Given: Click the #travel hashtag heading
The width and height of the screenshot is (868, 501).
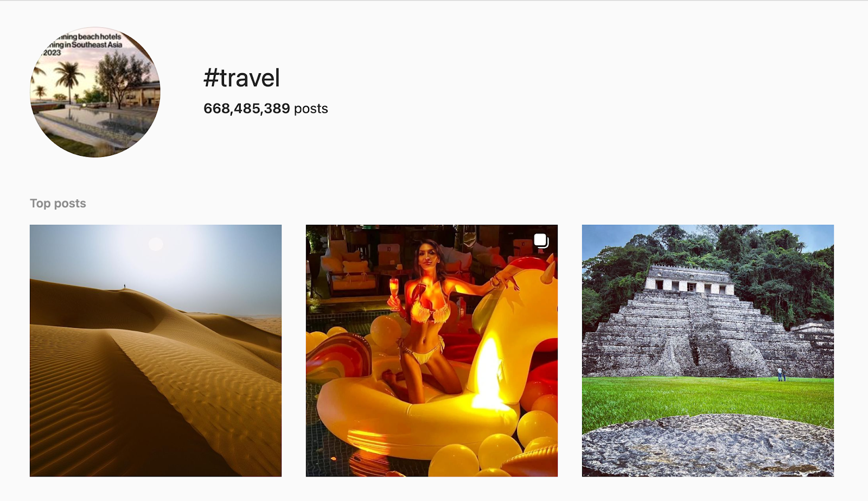Looking at the screenshot, I should coord(241,78).
